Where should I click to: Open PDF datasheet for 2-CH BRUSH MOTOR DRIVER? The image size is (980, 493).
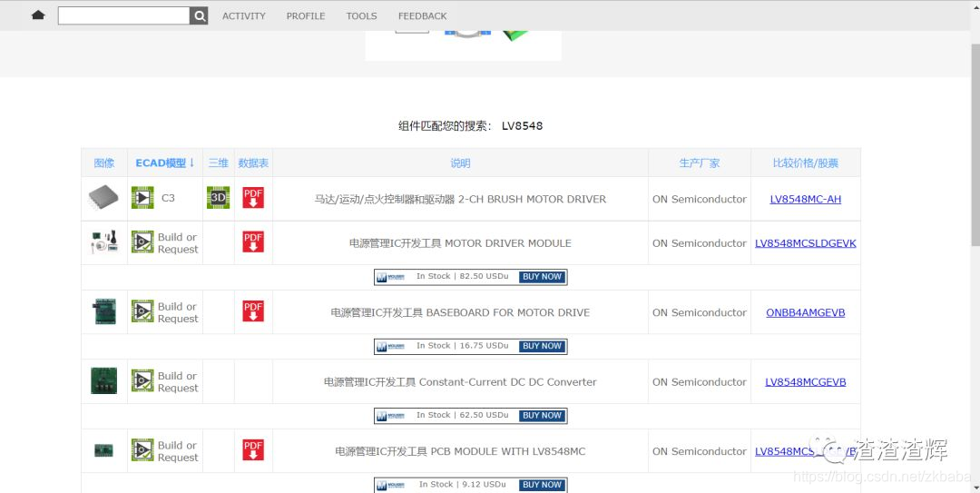click(x=253, y=198)
